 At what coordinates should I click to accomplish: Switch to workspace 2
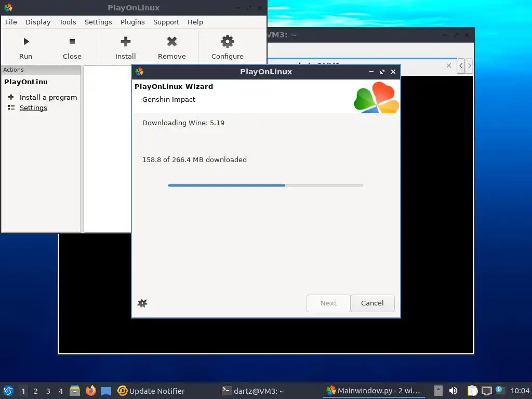coord(36,391)
